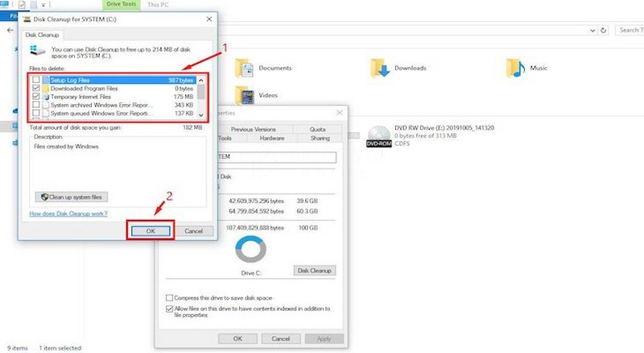
Task: Open the Tools tab in Properties
Action: click(225, 139)
